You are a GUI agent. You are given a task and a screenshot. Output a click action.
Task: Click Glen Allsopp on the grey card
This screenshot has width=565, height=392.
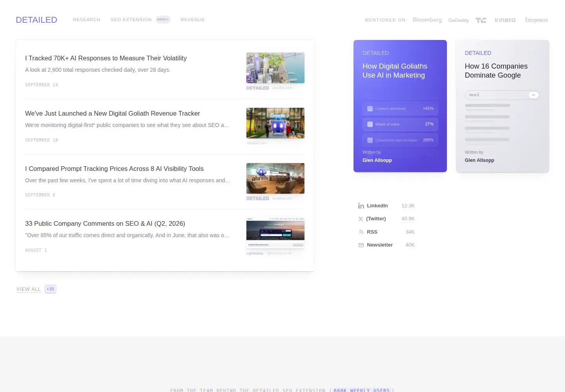(x=479, y=160)
